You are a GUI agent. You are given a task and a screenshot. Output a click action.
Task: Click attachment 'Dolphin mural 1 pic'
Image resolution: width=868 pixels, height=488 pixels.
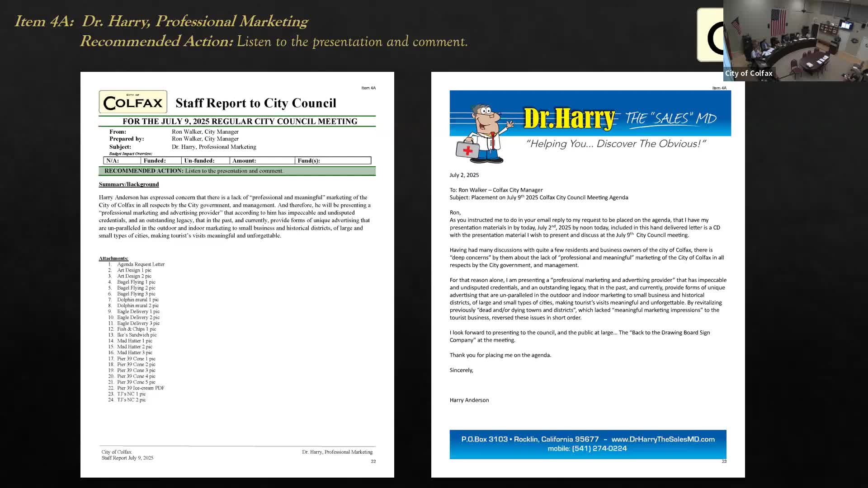(138, 300)
